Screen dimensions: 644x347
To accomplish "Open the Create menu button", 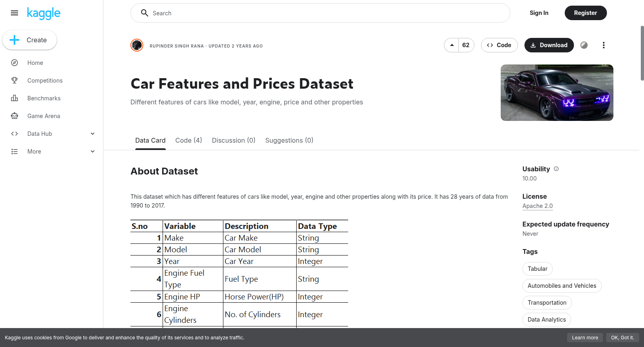I will pos(30,40).
